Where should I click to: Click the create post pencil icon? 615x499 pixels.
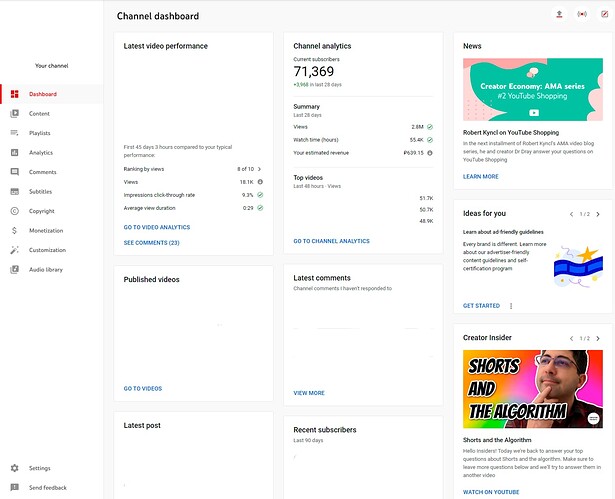(x=604, y=15)
